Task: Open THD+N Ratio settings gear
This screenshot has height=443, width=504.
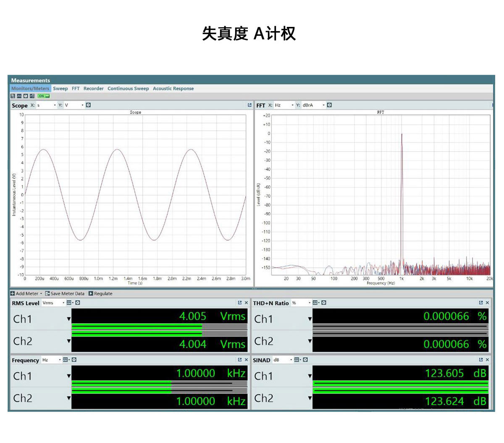Action: (324, 303)
